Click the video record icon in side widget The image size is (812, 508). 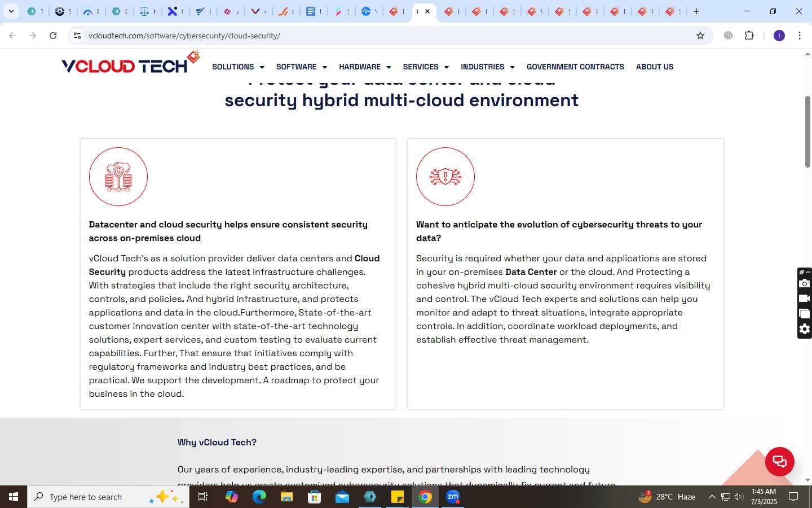805,299
